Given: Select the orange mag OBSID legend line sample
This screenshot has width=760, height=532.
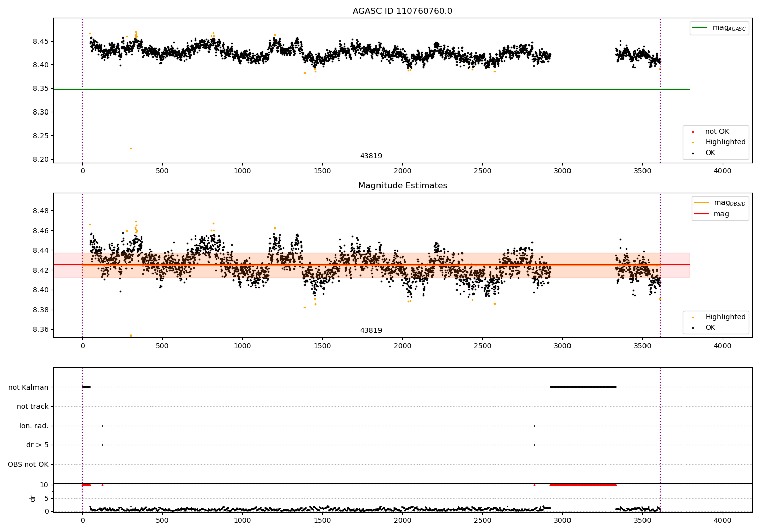Looking at the screenshot, I should click(x=702, y=203).
